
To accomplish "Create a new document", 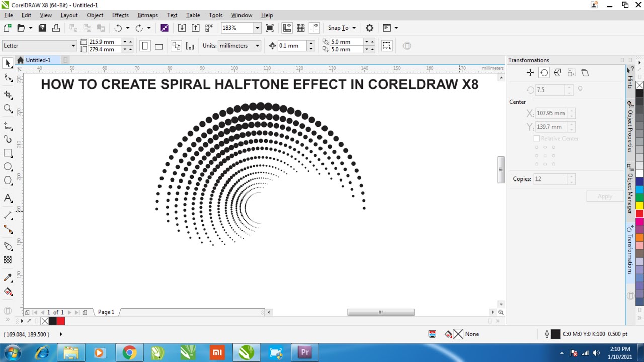I will coord(8,28).
